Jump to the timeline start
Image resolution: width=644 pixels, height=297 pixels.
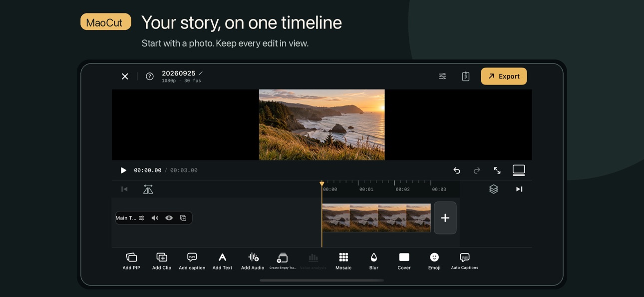(124, 189)
